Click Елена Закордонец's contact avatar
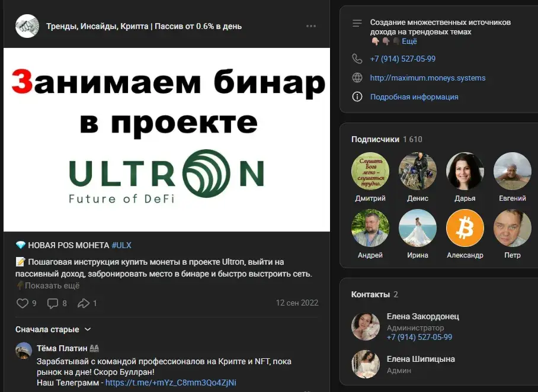This screenshot has width=538, height=392. pos(366,326)
